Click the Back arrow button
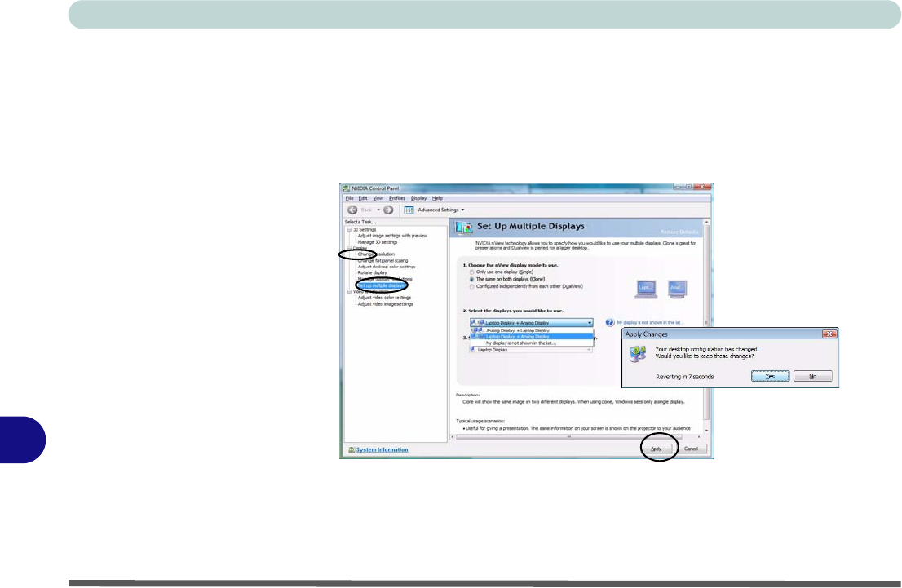The image size is (902, 588). (352, 210)
